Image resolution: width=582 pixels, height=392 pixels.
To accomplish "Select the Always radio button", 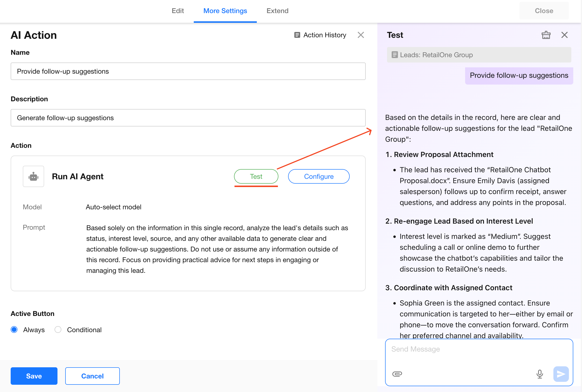I will (14, 329).
